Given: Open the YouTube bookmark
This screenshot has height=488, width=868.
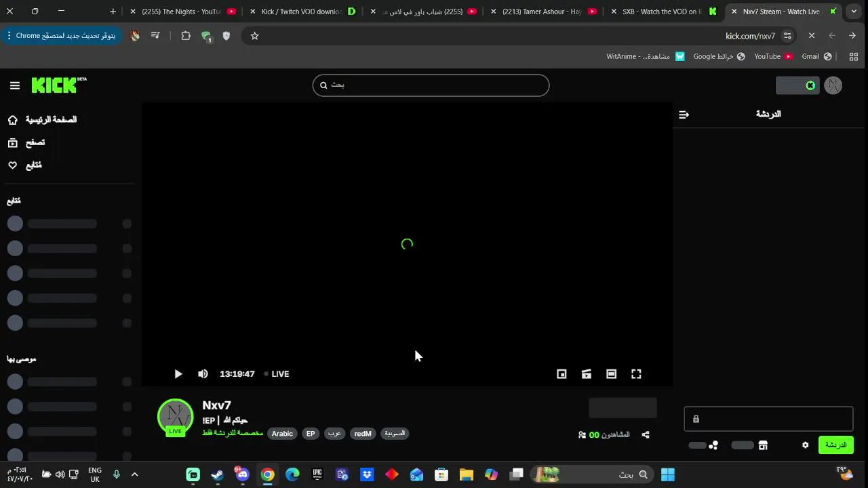Looking at the screenshot, I should [x=774, y=57].
